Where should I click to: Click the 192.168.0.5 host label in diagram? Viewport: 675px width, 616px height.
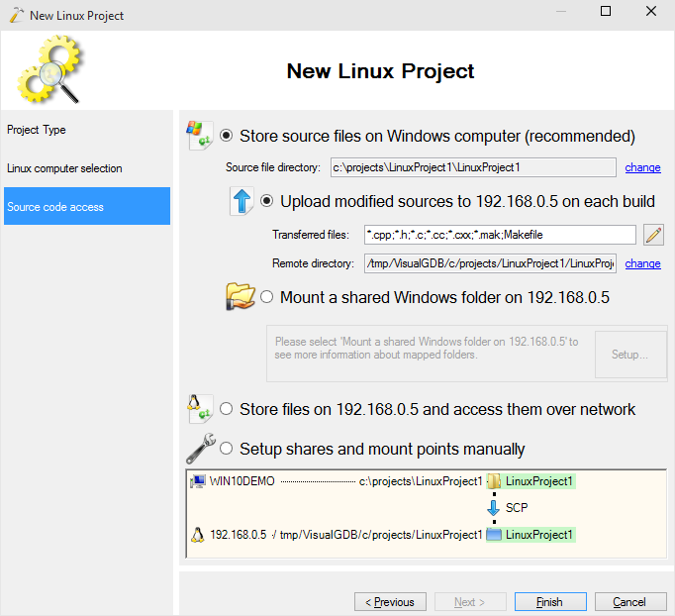pos(239,535)
